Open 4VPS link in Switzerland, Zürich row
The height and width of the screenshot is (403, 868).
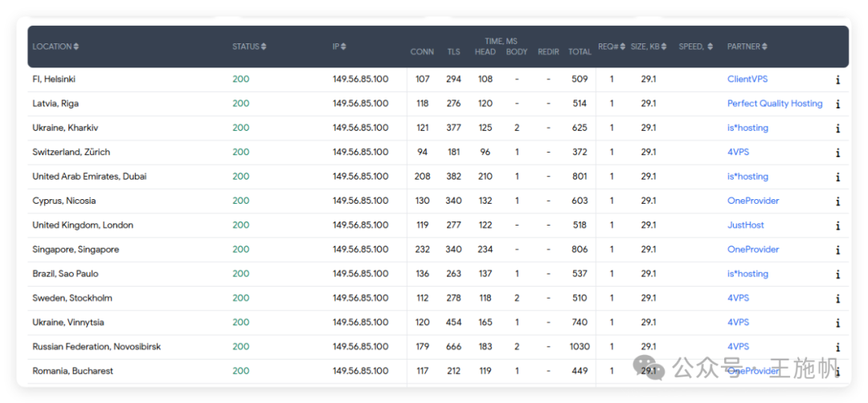738,152
